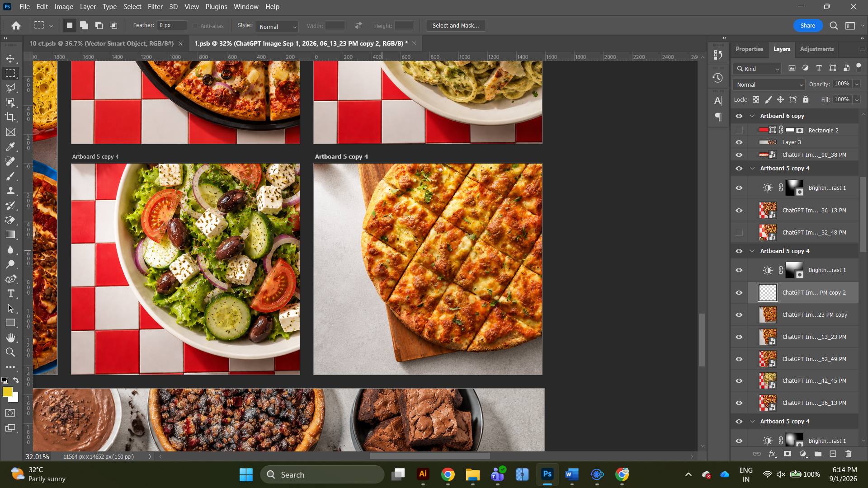The height and width of the screenshot is (488, 868).
Task: Switch to the Adjustments tab
Action: point(816,49)
